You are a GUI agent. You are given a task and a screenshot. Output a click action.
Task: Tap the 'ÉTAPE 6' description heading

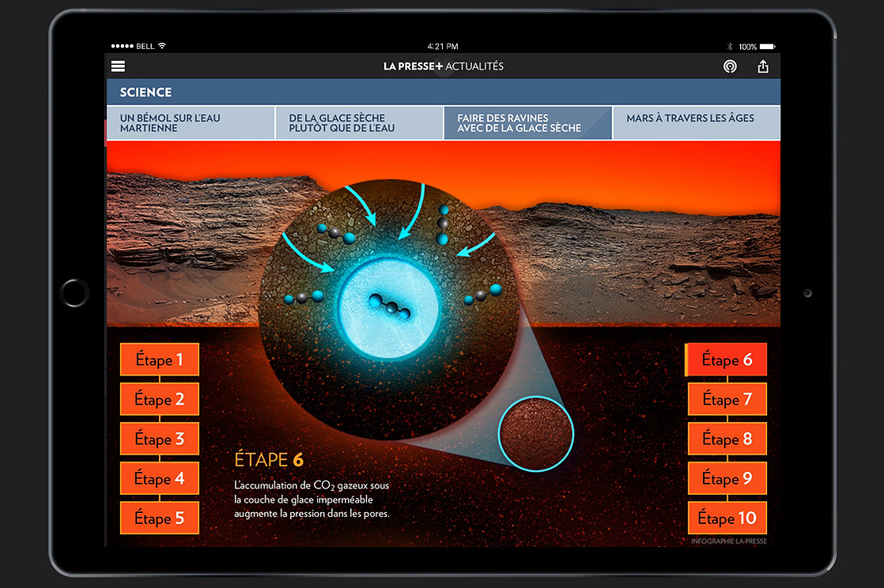tap(269, 459)
